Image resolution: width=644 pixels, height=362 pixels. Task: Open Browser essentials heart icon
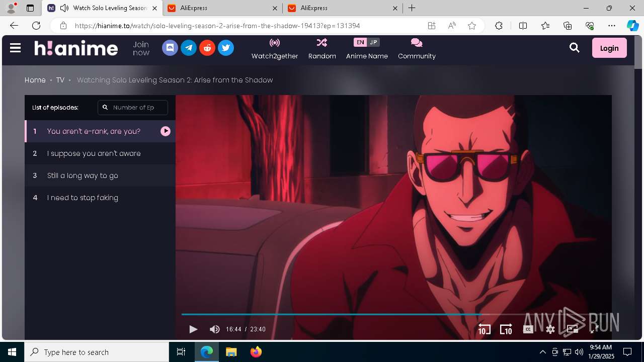[x=590, y=26]
